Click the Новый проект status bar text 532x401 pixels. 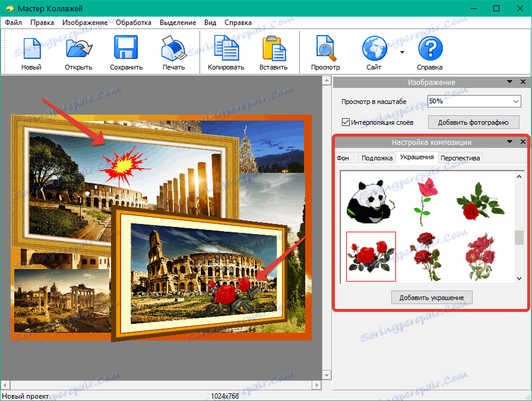(x=26, y=396)
